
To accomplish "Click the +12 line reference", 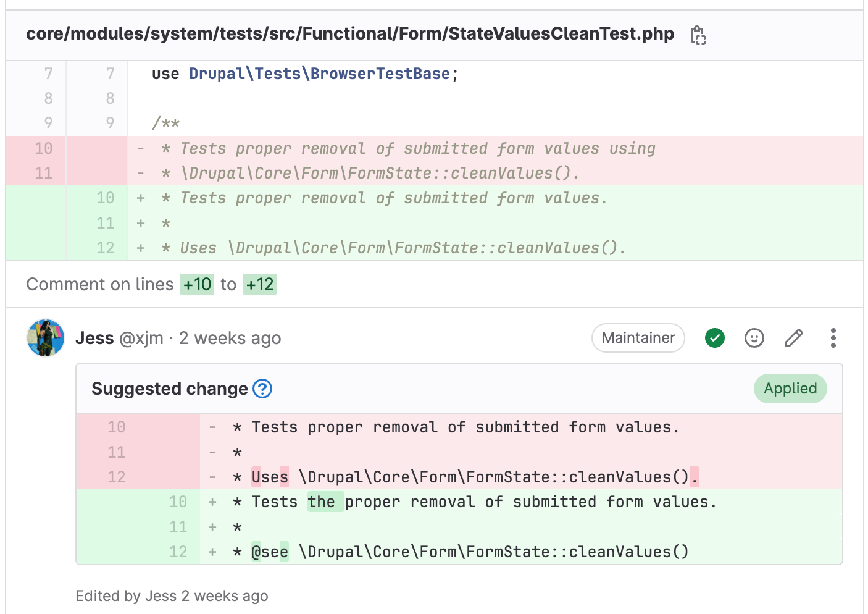I will (259, 284).
